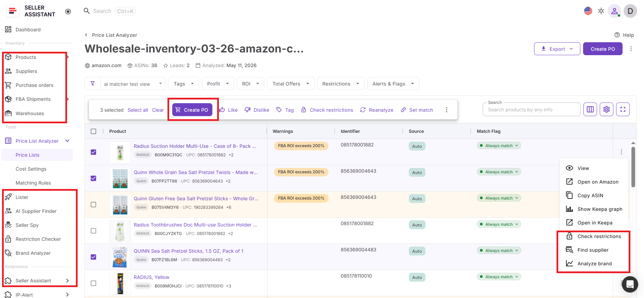The width and height of the screenshot is (644, 298).
Task: Check the RADIUS, Yellow row
Action: click(94, 283)
